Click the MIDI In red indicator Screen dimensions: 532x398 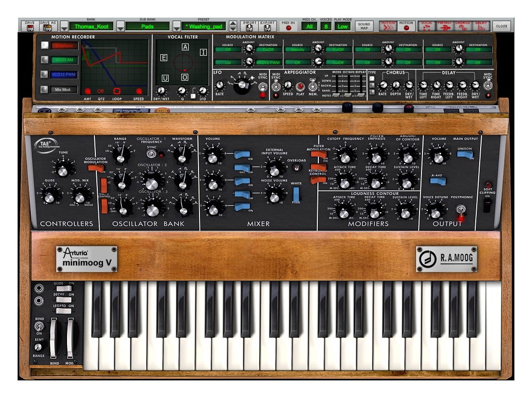click(x=288, y=28)
